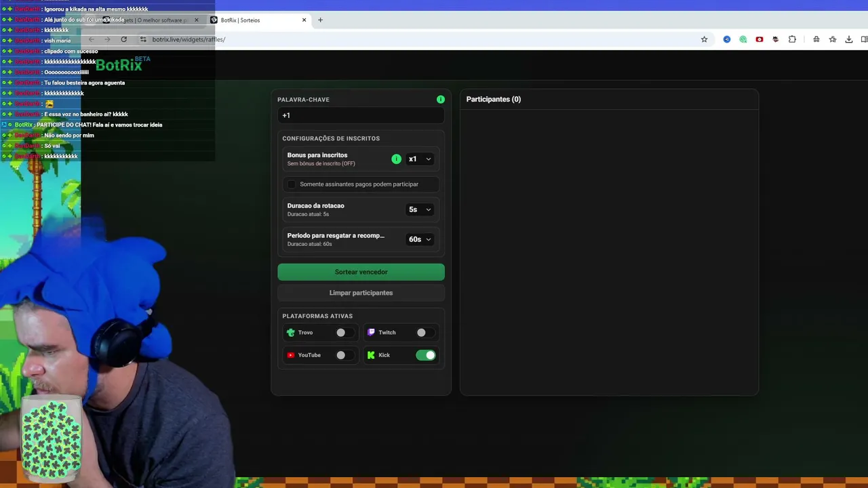Viewport: 868px width, 488px height.
Task: Click the CONFIGURAÇÕES DE INSCRITOS heading
Action: point(331,138)
